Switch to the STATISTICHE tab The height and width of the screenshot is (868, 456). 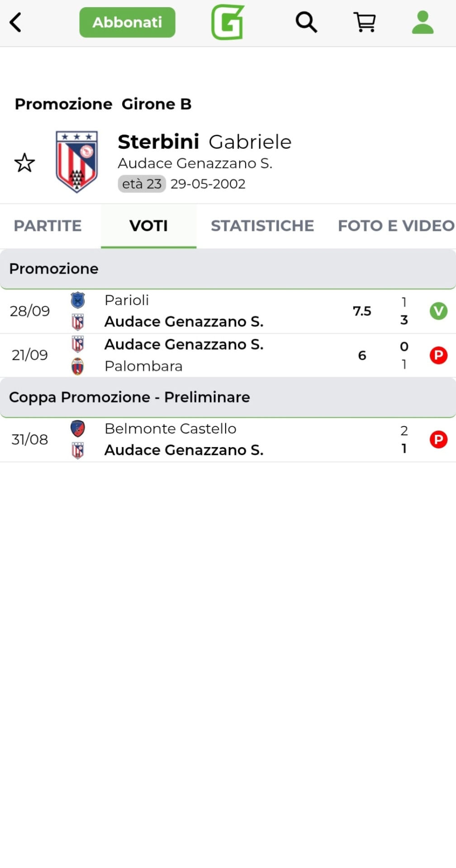(x=262, y=226)
